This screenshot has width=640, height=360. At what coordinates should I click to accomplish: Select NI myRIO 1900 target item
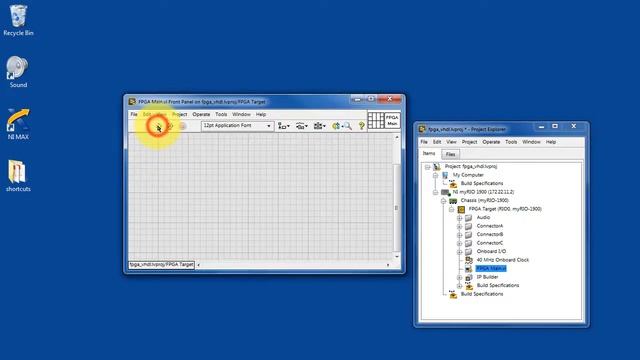[x=483, y=192]
